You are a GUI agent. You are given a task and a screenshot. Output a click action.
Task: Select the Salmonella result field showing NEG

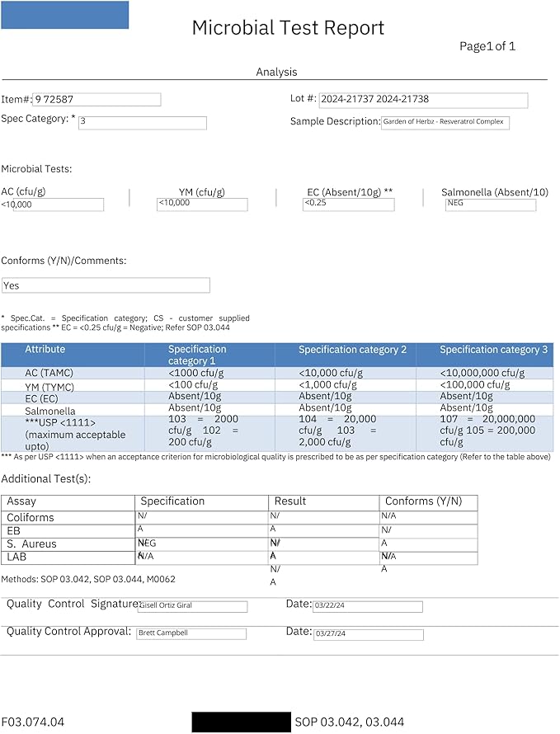490,204
